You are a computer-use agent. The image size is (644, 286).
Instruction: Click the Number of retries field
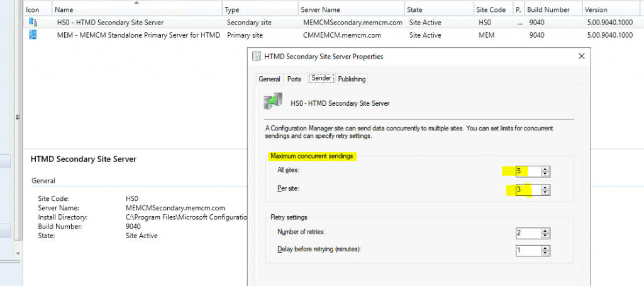(528, 233)
